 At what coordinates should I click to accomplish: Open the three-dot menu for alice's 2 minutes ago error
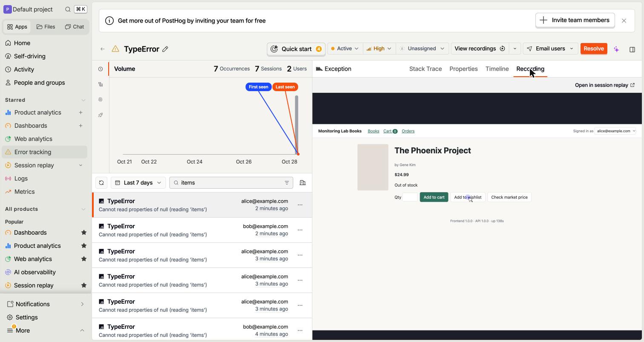pos(300,205)
